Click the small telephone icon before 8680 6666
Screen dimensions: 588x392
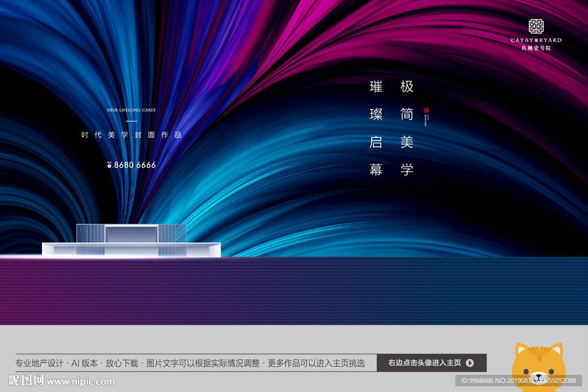point(109,165)
